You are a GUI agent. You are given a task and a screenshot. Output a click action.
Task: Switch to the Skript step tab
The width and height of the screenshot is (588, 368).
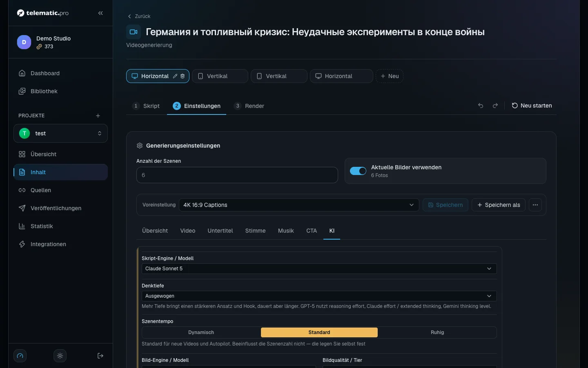(x=146, y=106)
